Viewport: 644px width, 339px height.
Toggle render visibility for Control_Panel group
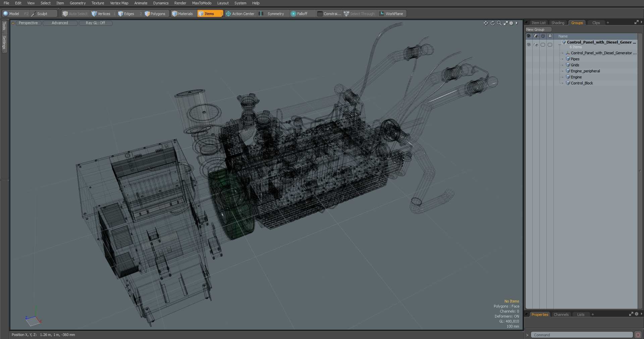point(536,45)
